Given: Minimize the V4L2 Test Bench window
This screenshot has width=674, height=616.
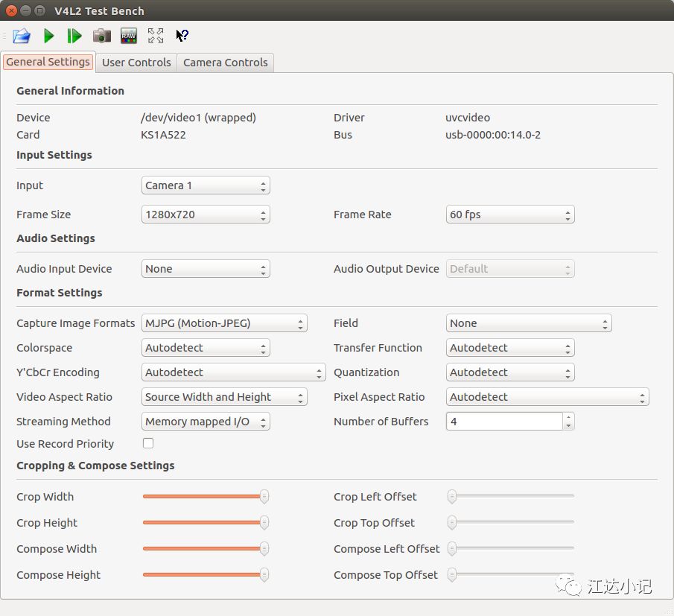Looking at the screenshot, I should click(26, 10).
